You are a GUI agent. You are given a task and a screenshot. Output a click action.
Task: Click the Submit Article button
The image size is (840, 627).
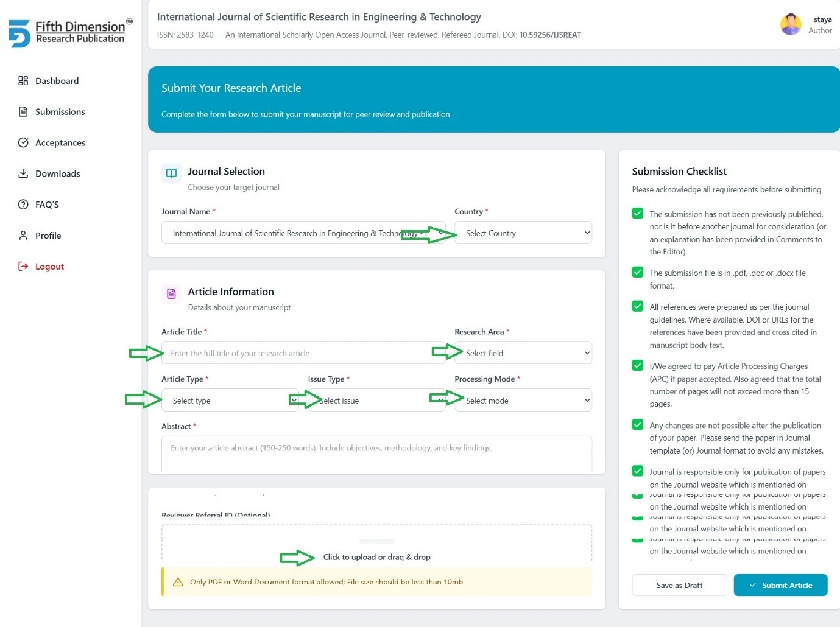tap(780, 585)
